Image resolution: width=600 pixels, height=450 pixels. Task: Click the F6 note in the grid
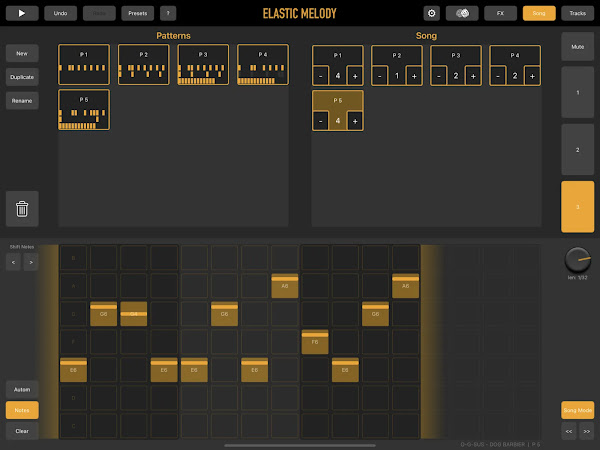[315, 342]
